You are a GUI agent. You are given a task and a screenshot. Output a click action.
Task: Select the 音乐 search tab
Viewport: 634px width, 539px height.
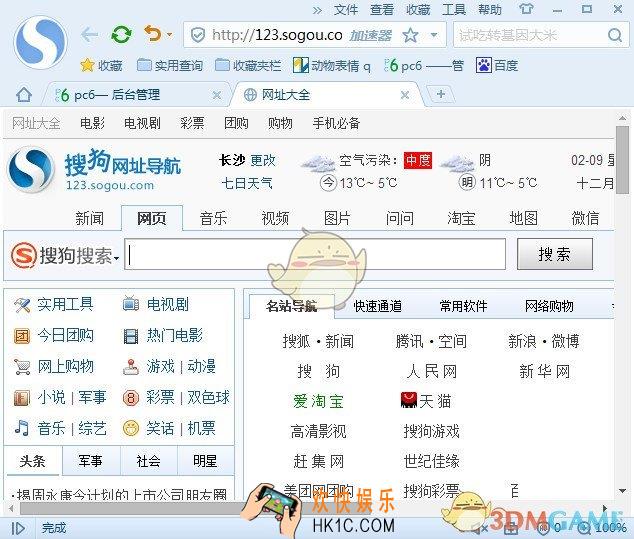tap(213, 218)
